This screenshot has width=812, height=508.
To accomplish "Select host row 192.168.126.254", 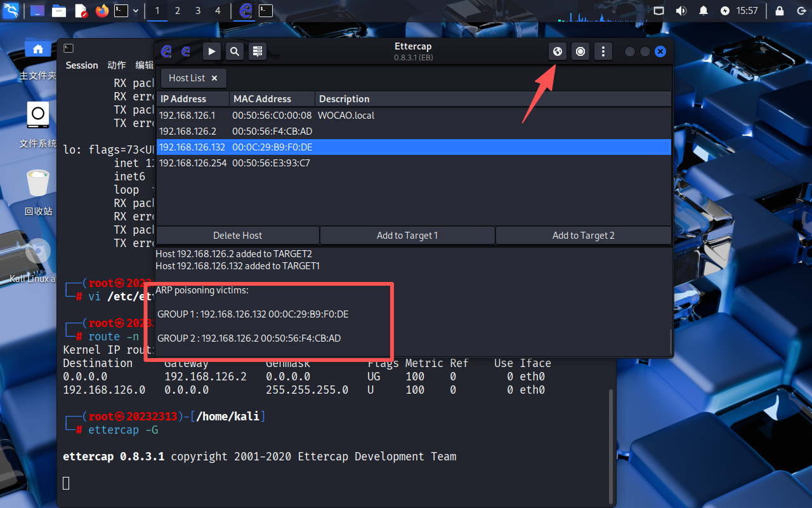I will [414, 163].
